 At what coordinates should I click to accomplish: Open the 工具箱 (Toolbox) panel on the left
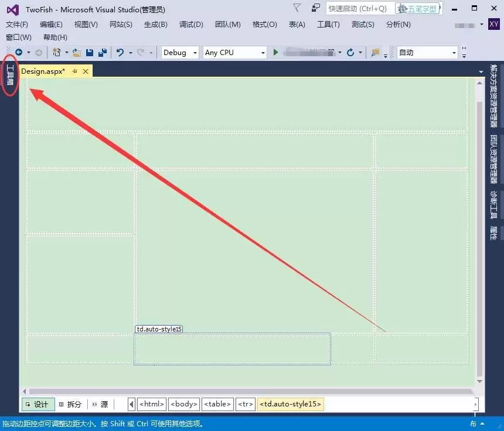pyautogui.click(x=9, y=74)
